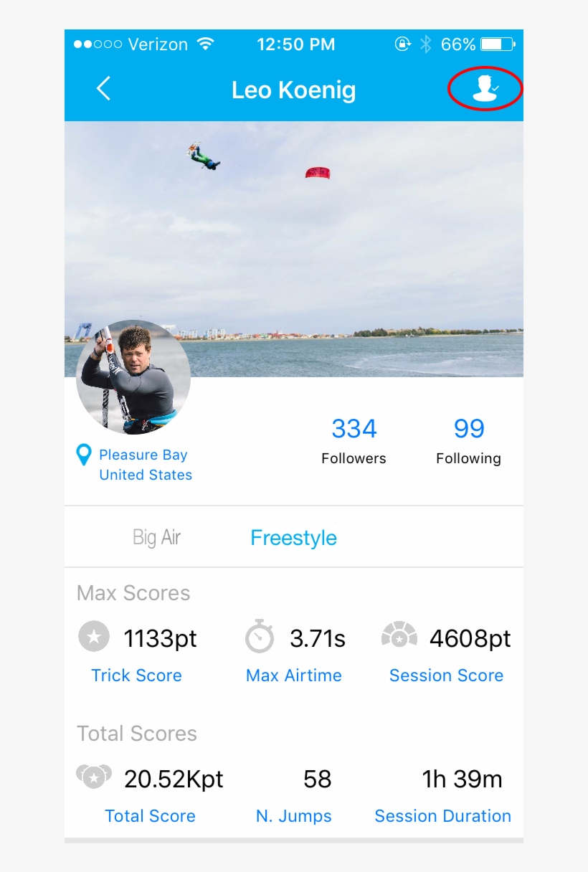Viewport: 588px width, 872px height.
Task: Click the Total Score medals icon
Action: 94,776
